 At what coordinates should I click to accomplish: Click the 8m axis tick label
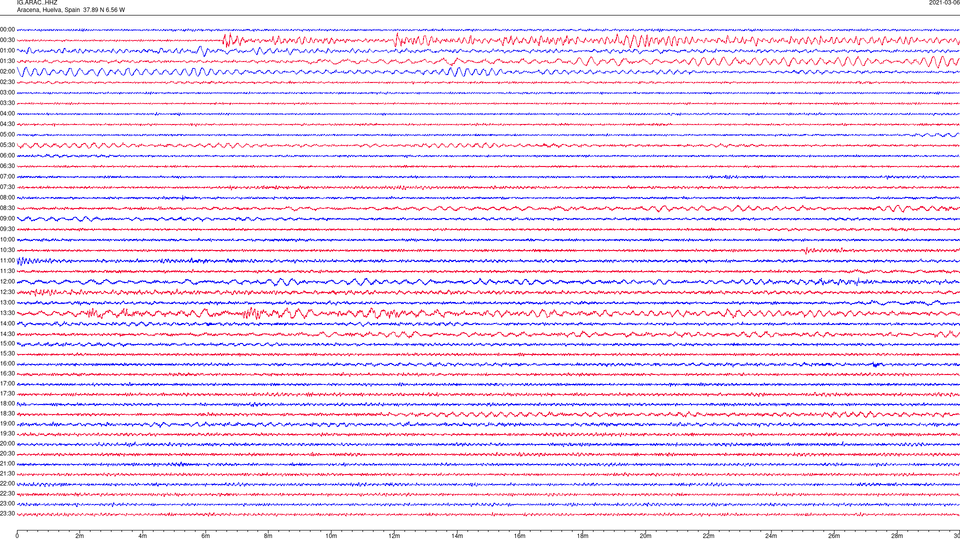268,536
